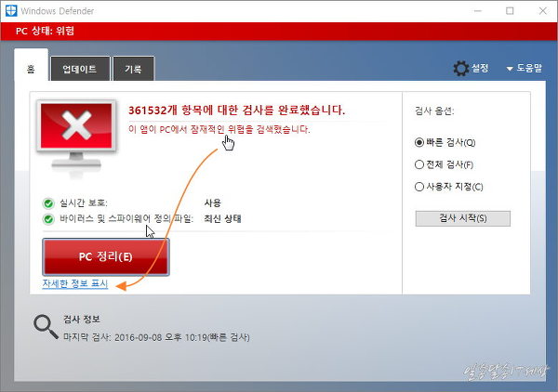The width and height of the screenshot is (558, 392).
Task: Select the 빠른 검사(Q) radio option
Action: point(419,143)
